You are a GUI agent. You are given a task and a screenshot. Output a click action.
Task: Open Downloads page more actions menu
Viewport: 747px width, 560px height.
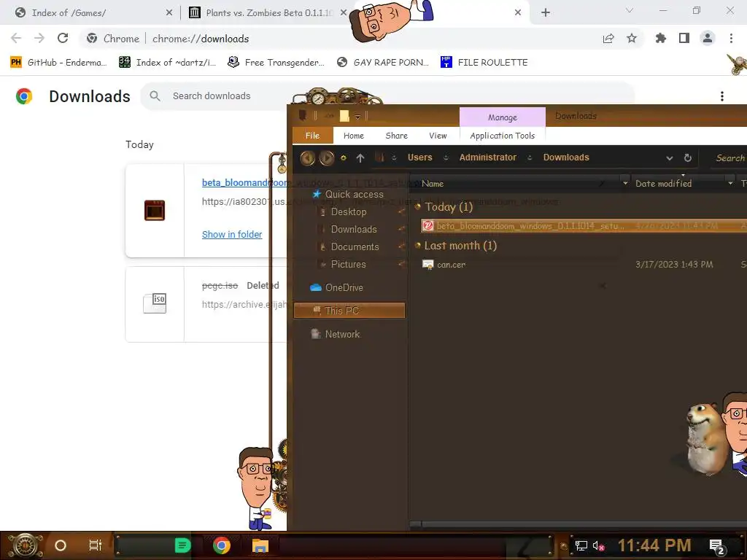click(722, 96)
